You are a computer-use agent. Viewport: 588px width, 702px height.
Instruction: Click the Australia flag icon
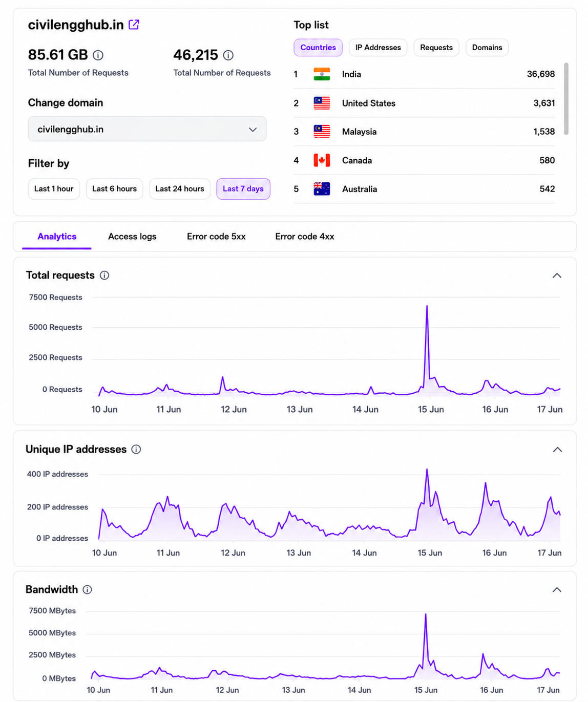pos(322,189)
